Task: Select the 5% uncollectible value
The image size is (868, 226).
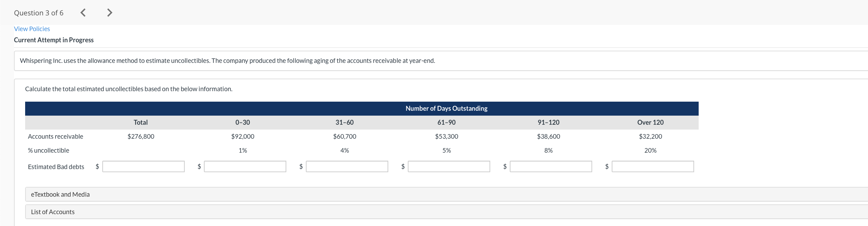Action: coord(447,151)
